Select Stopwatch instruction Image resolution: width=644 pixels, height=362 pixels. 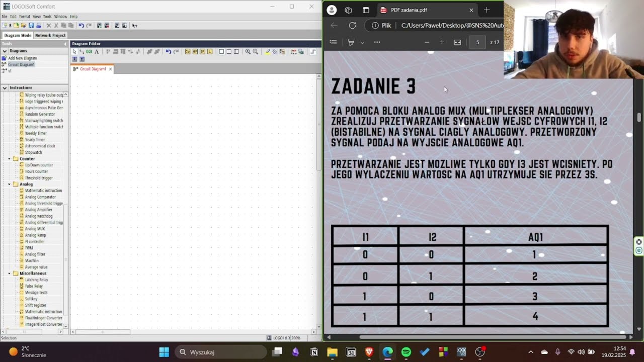(33, 152)
